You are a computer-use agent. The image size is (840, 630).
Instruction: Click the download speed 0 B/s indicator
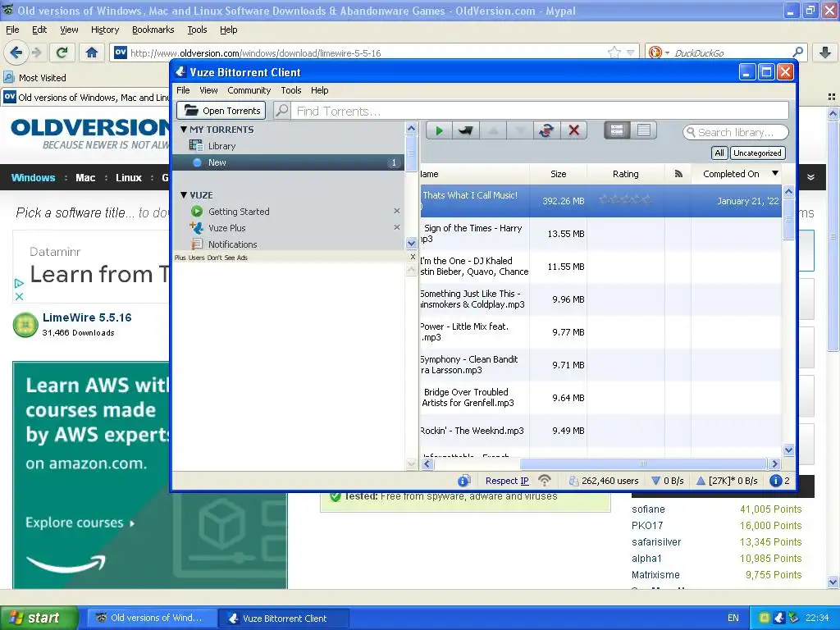[667, 481]
